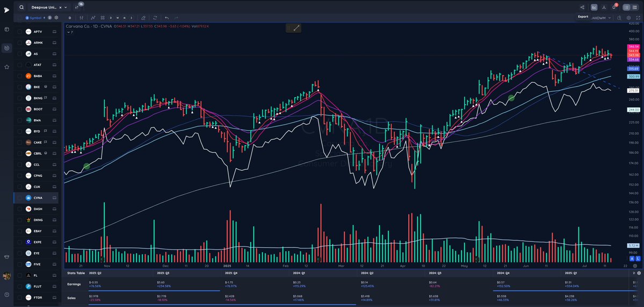Screen dimensions: 644x307
Task: Open the education cap sidebar icon
Action: coord(6,257)
